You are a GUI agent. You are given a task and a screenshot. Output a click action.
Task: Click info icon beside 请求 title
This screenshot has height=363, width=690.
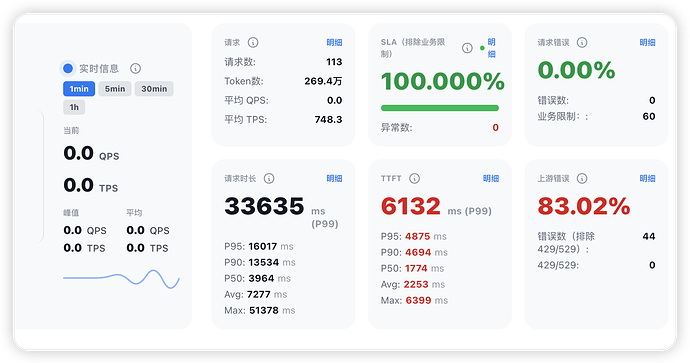(253, 42)
